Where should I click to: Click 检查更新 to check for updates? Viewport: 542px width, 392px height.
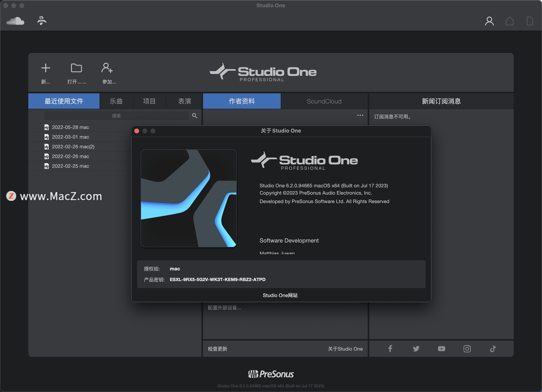point(217,349)
